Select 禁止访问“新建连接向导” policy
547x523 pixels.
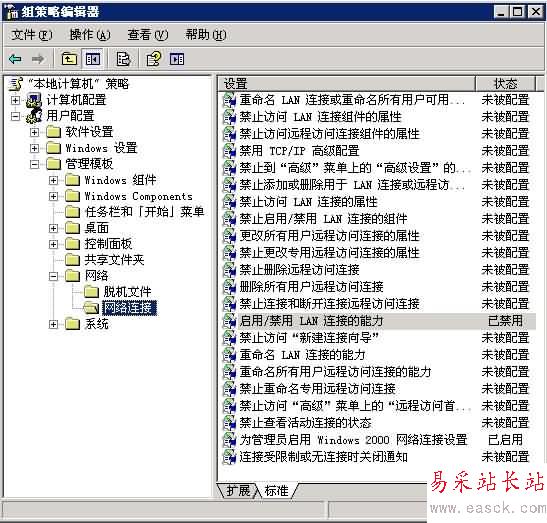click(309, 338)
